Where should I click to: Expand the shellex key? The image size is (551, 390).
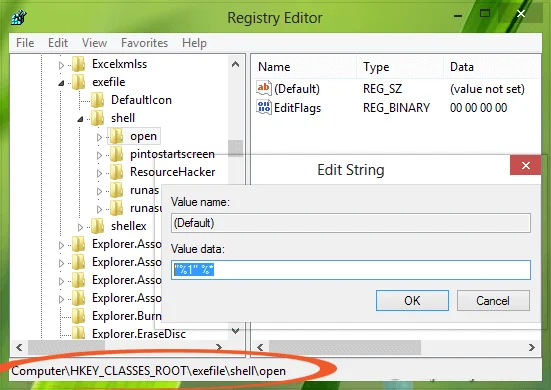click(80, 227)
